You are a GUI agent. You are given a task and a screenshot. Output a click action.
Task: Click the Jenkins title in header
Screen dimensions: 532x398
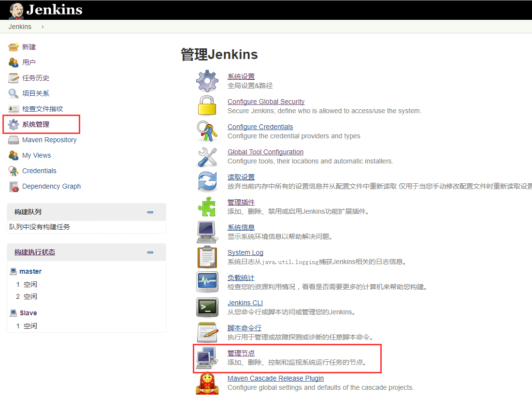54,10
